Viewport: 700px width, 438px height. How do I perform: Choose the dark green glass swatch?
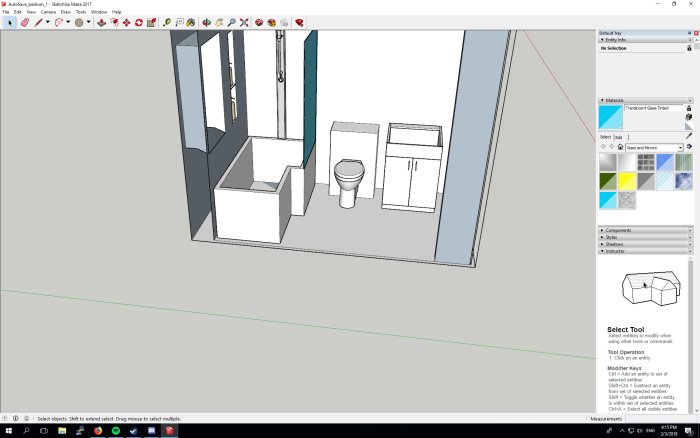pos(608,181)
